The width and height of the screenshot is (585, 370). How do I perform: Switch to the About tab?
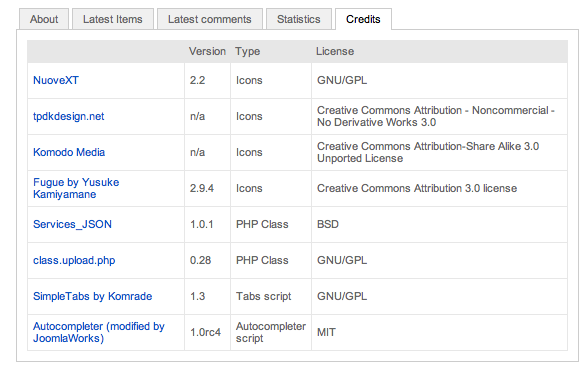(44, 19)
